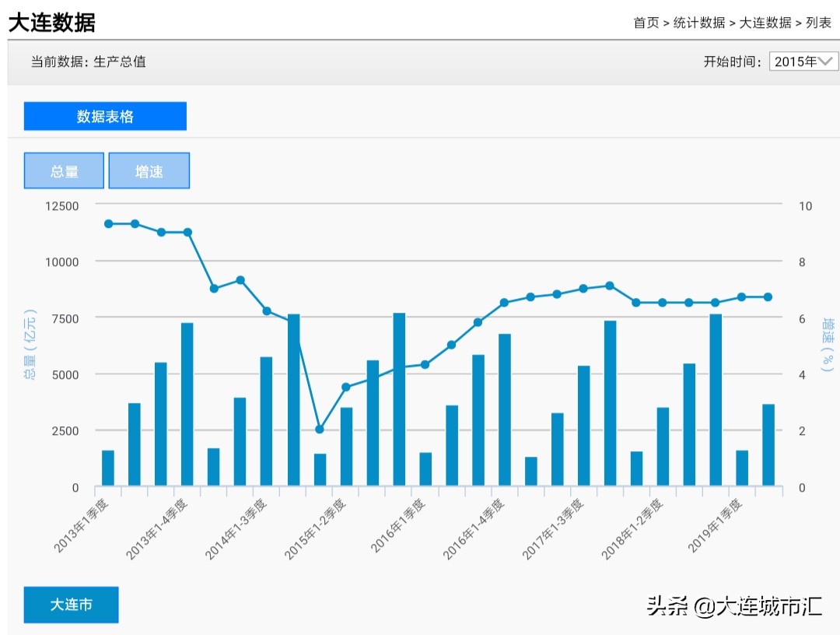Toggle the 增速 series button
Image resolution: width=840 pixels, height=635 pixels.
pos(149,171)
